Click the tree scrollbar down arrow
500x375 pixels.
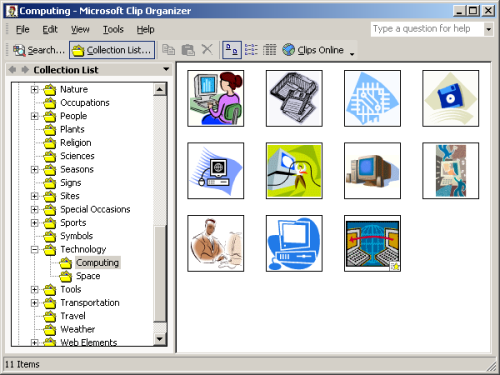160,339
